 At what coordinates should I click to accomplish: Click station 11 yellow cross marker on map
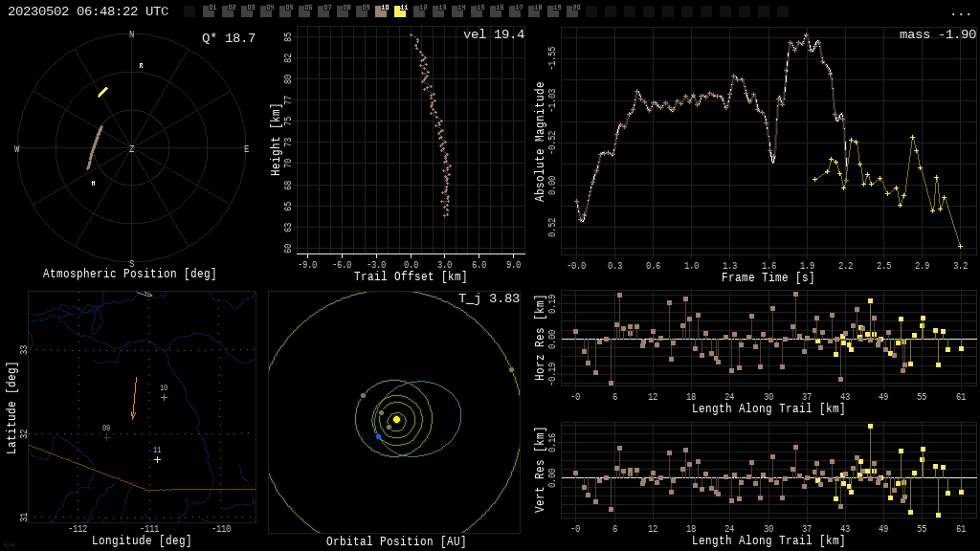158,459
